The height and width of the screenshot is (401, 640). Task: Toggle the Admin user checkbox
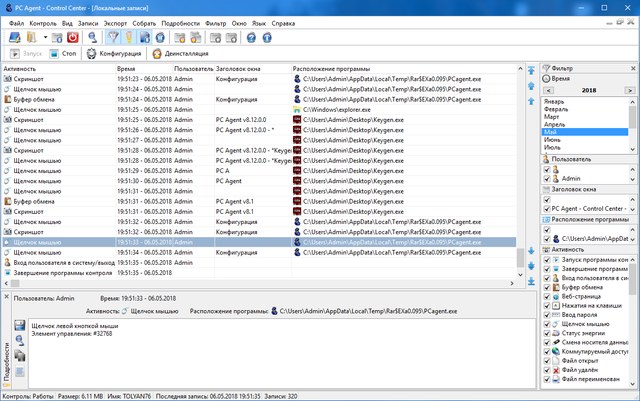[x=544, y=177]
